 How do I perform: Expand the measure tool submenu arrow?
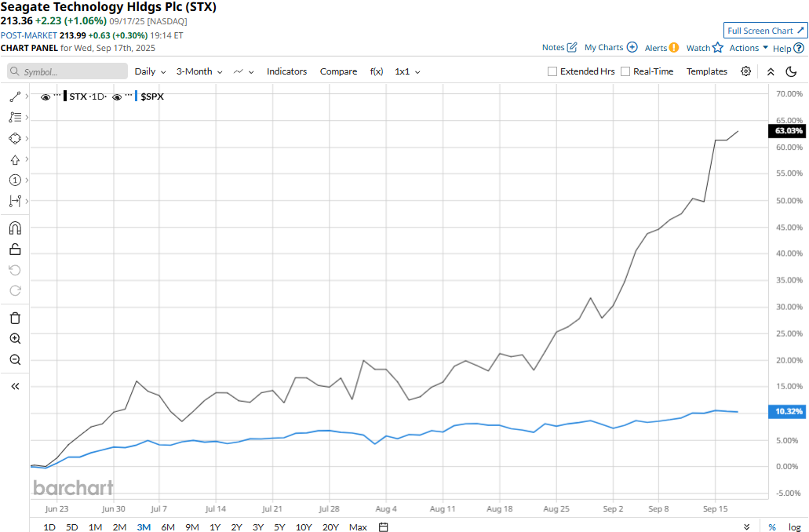tap(27, 201)
